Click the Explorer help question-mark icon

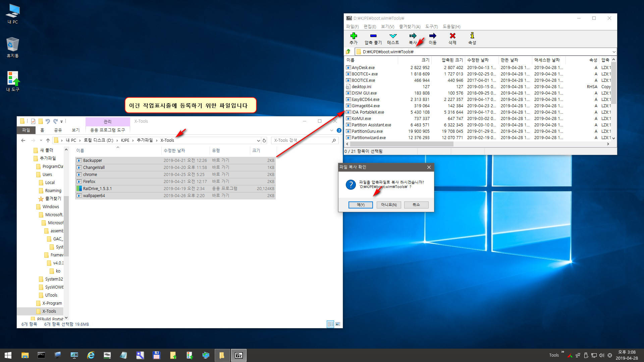click(x=339, y=130)
